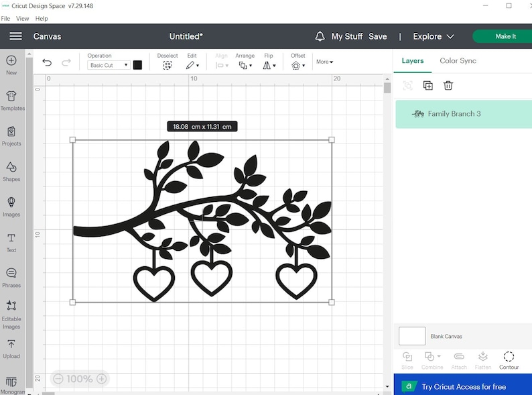Open the Contour tool

(509, 360)
